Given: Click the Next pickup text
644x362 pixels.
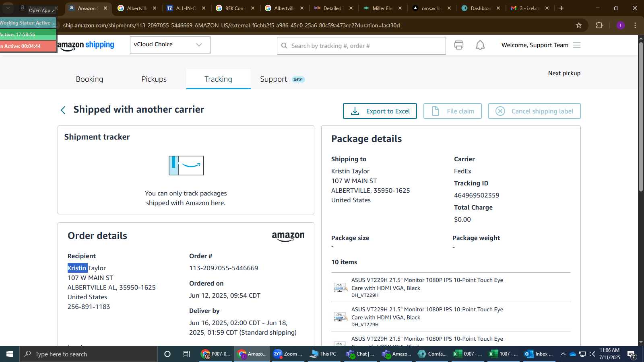Looking at the screenshot, I should pos(564,73).
